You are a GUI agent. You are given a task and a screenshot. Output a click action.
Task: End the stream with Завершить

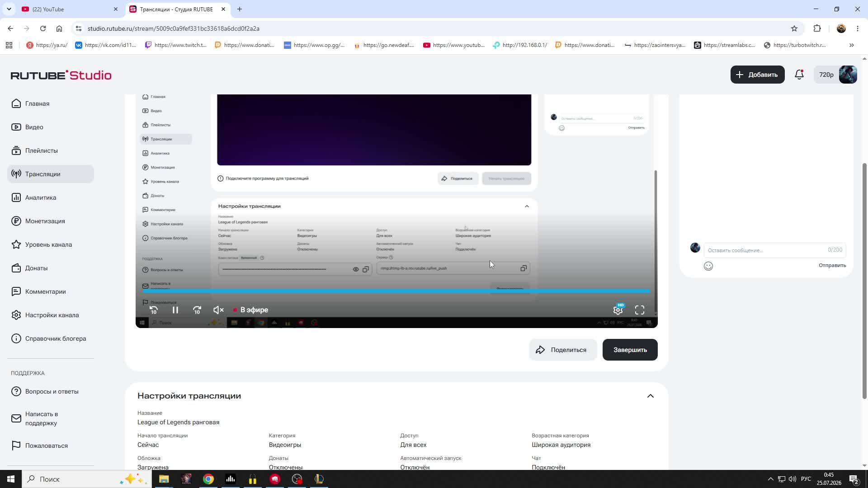630,350
